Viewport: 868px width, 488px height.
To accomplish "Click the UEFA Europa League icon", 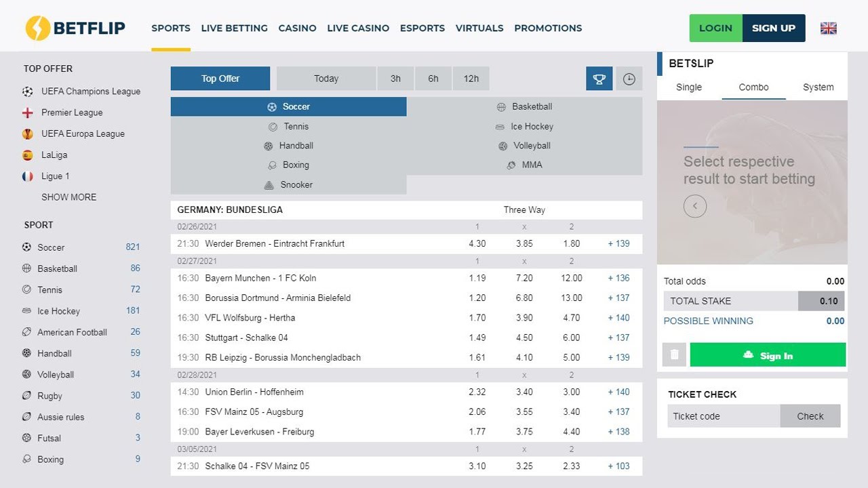I will (x=28, y=134).
